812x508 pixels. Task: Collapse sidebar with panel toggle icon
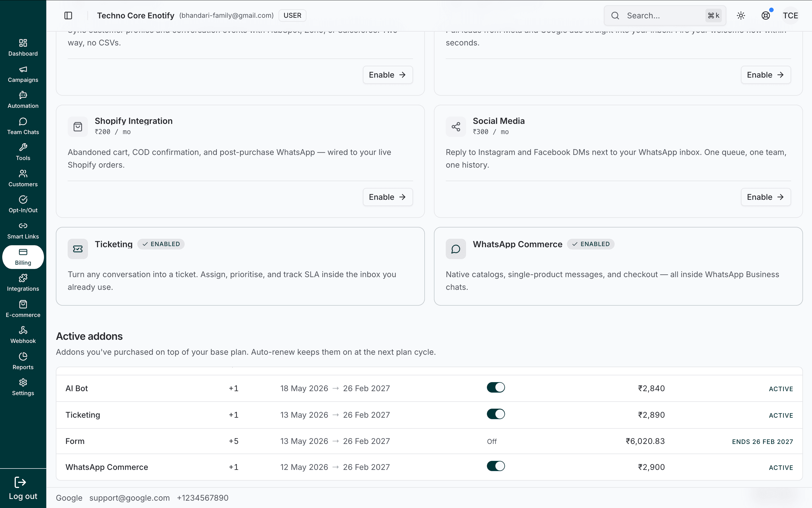(68, 16)
